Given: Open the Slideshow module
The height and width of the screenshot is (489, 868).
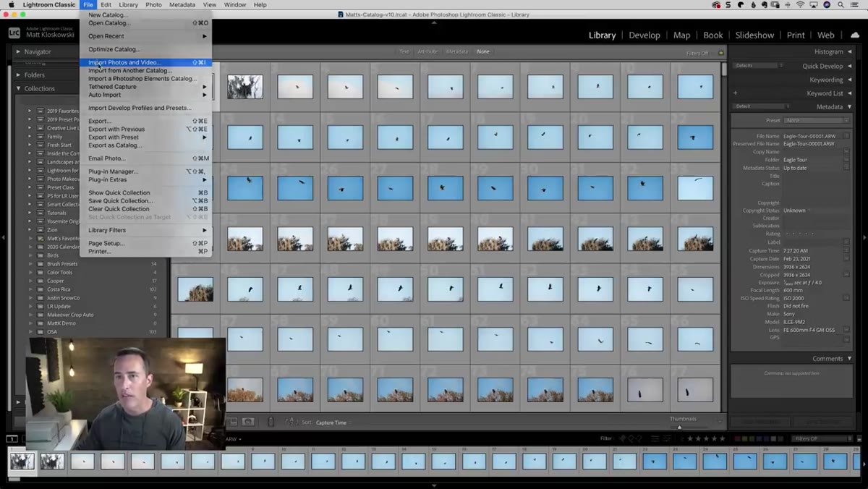Looking at the screenshot, I should 754,35.
